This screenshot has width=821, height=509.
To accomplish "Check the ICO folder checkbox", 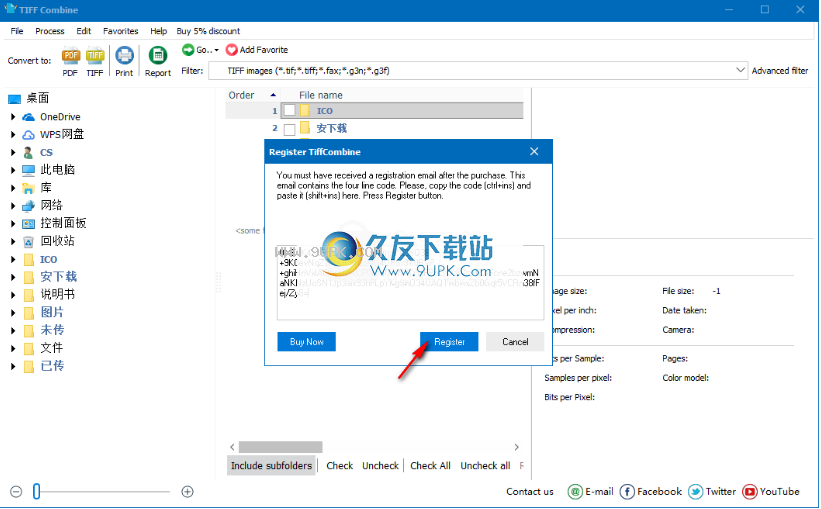I will coord(290,110).
